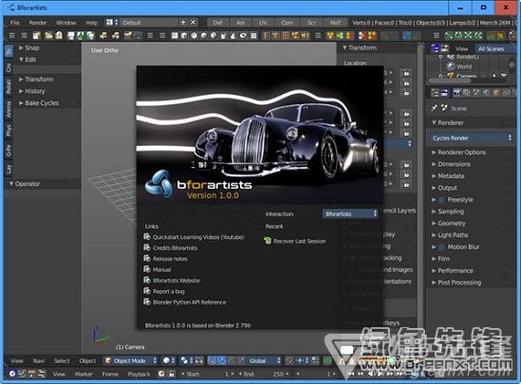The height and width of the screenshot is (384, 521).
Task: Click the Default screen layout name field
Action: click(x=149, y=22)
